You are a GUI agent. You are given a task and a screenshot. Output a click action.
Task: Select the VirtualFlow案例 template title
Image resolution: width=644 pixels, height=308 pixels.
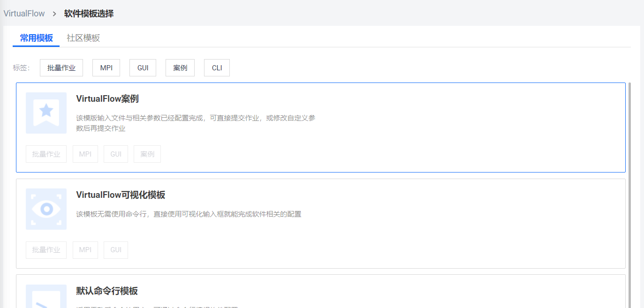click(107, 99)
